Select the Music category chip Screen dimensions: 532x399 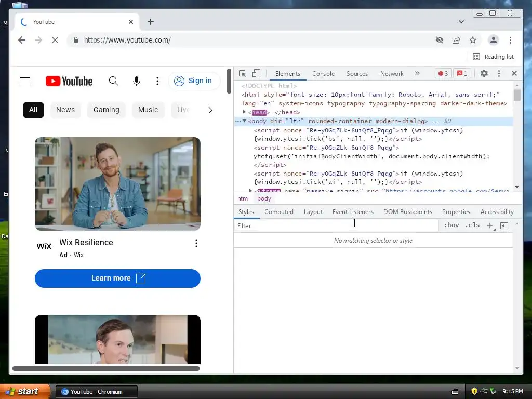[148, 110]
